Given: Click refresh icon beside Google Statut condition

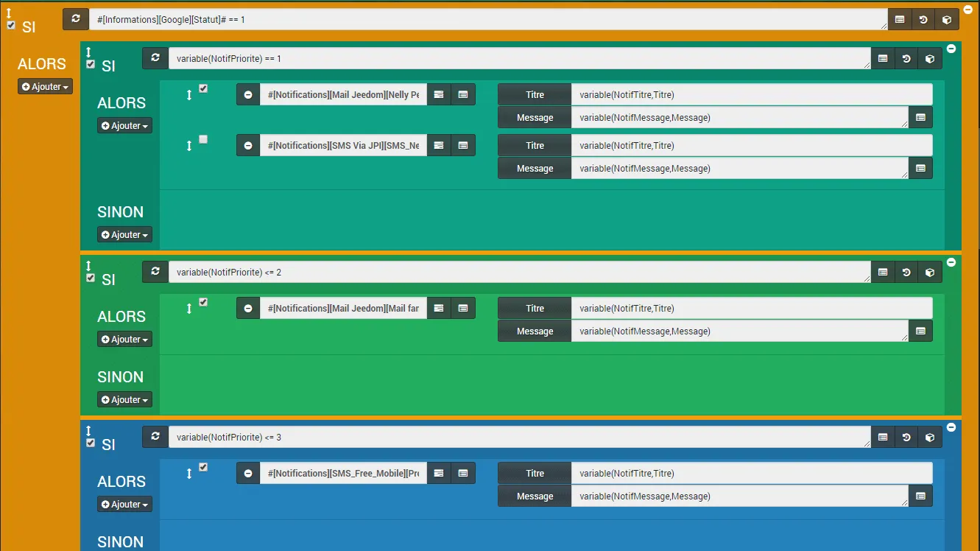Looking at the screenshot, I should pos(76,19).
